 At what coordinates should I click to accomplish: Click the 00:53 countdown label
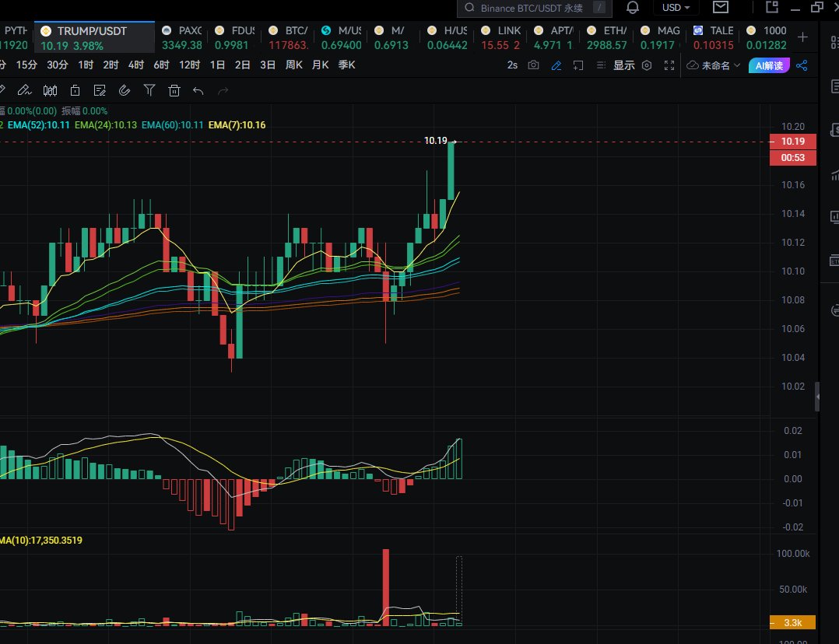[x=793, y=158]
